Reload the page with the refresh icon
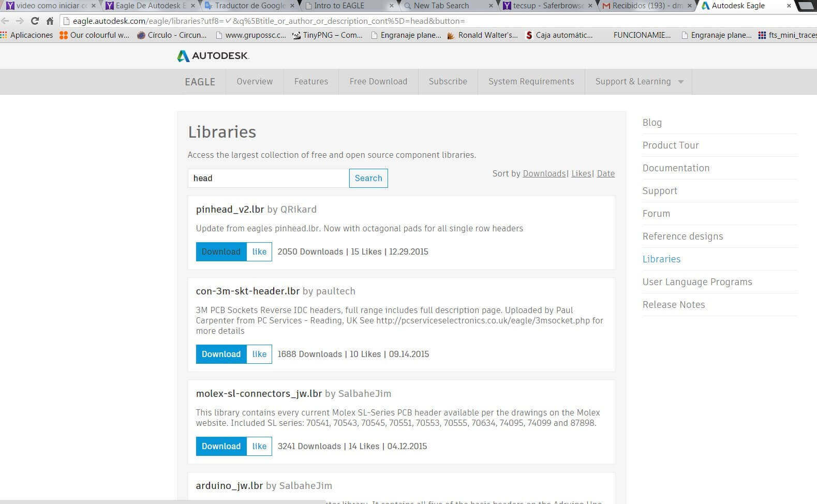The image size is (817, 504). (35, 21)
